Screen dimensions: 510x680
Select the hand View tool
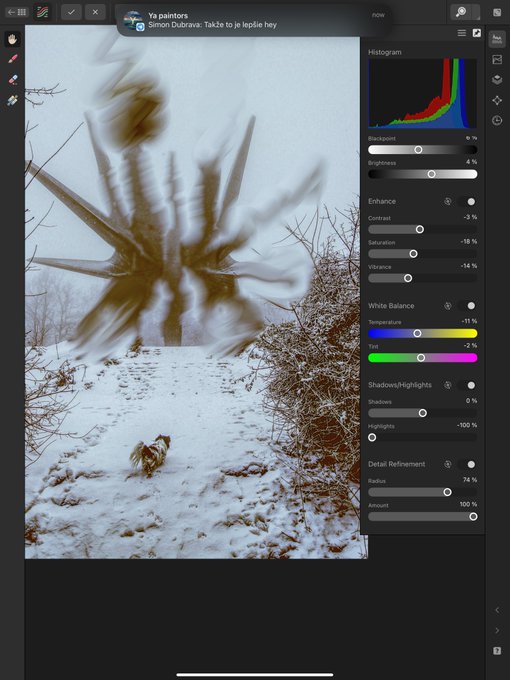12,39
